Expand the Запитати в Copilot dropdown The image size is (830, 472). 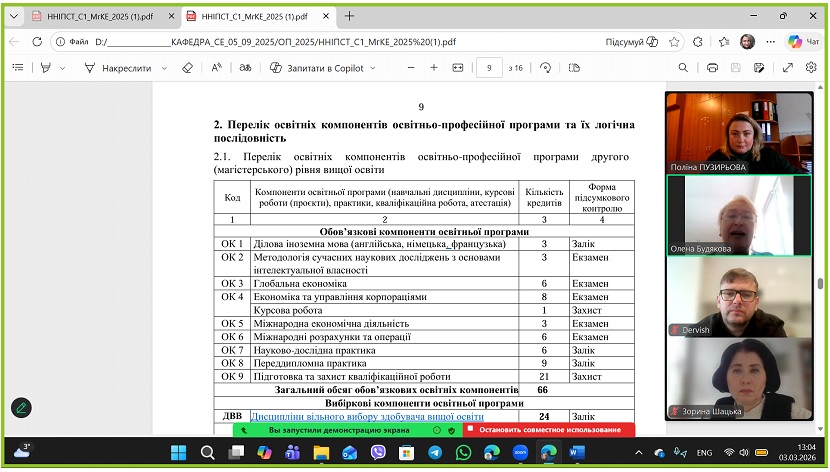tap(373, 68)
